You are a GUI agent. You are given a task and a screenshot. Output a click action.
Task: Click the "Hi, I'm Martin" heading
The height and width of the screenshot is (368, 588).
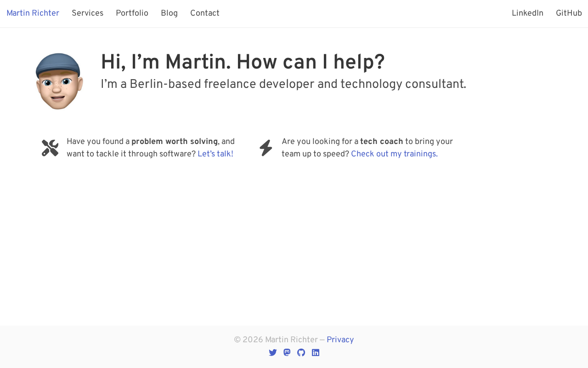(243, 63)
